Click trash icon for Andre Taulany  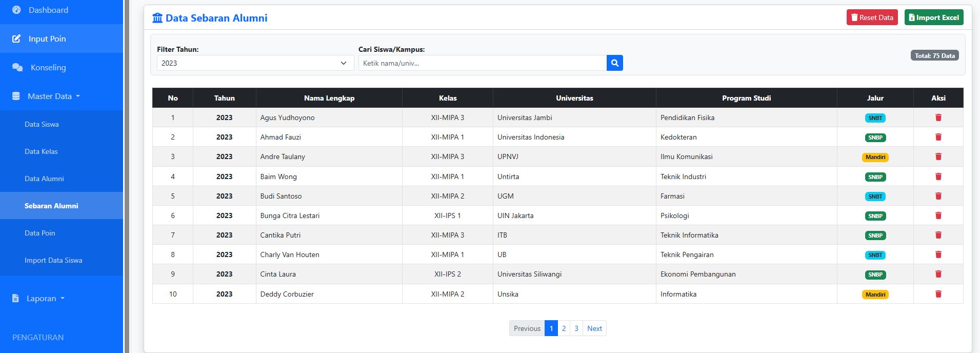coord(938,156)
